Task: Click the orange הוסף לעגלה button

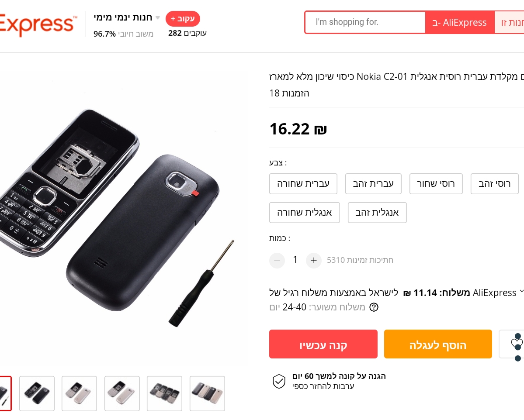Action: pos(438,344)
